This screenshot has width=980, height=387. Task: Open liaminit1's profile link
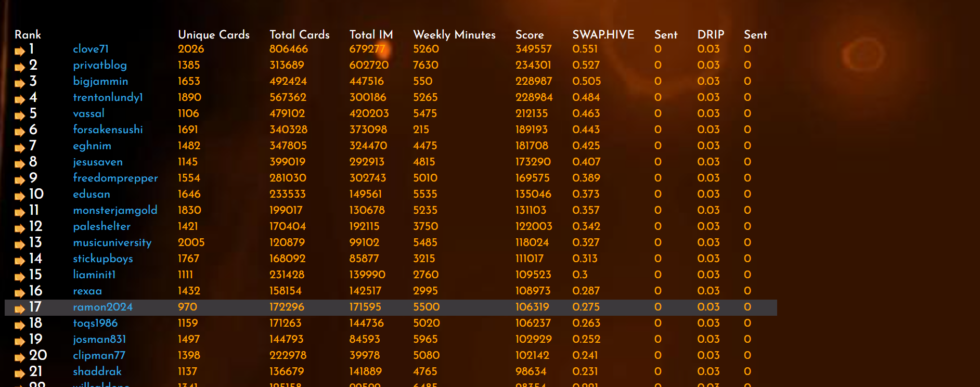tap(94, 275)
